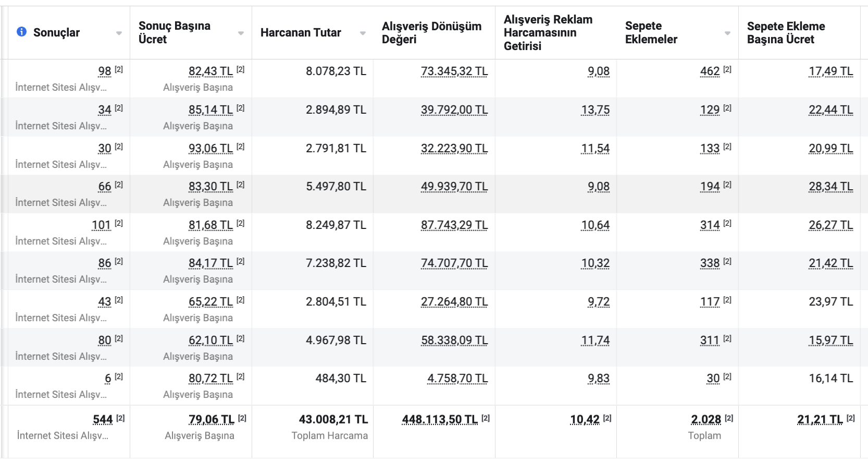Image resolution: width=868 pixels, height=461 pixels.
Task: Select the Sepete Ekleme Başına Ücret header
Action: [x=786, y=33]
